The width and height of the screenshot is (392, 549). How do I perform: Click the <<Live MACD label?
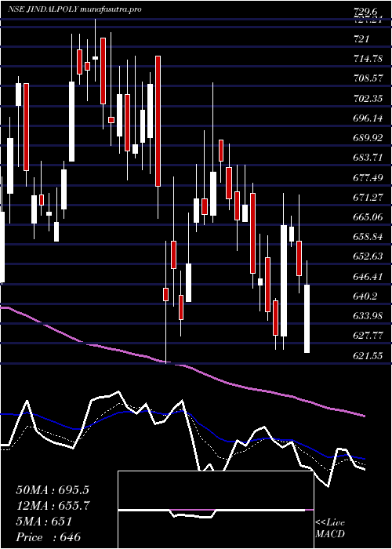tap(330, 528)
